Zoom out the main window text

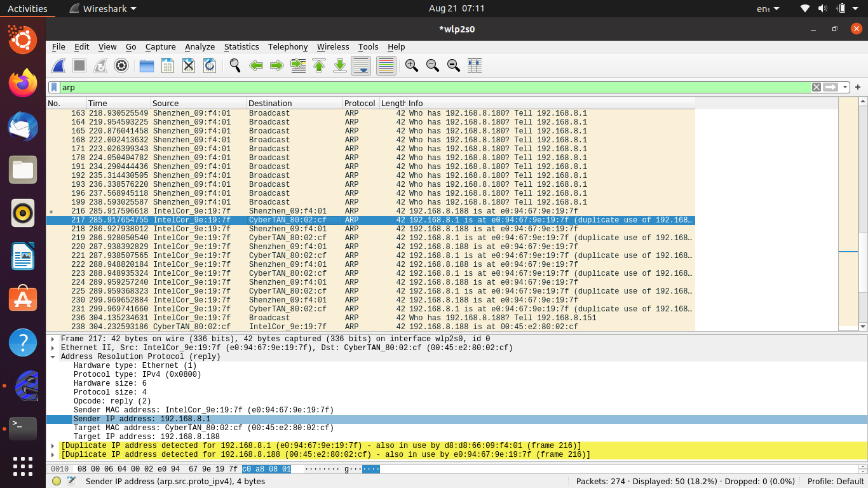[433, 65]
